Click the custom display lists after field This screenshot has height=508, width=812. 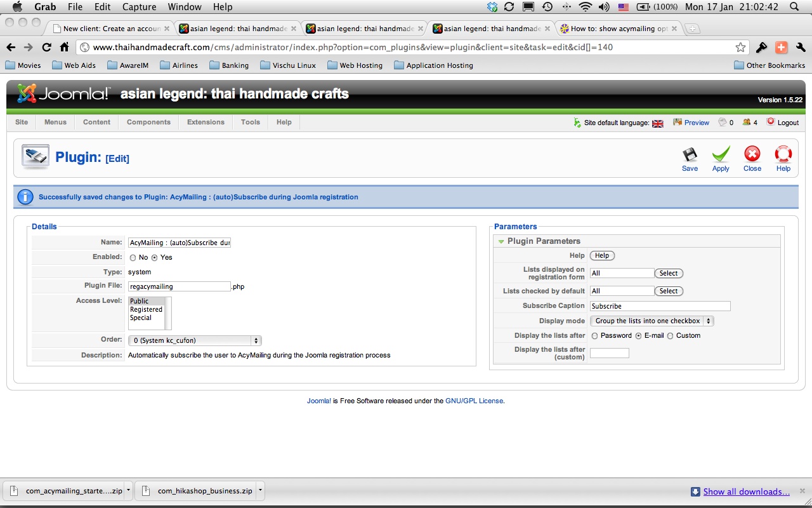pyautogui.click(x=610, y=353)
